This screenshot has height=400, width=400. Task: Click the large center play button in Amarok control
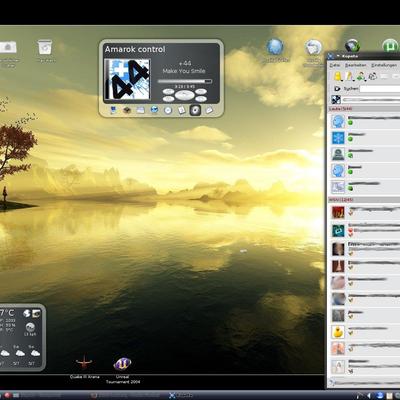pos(185,95)
